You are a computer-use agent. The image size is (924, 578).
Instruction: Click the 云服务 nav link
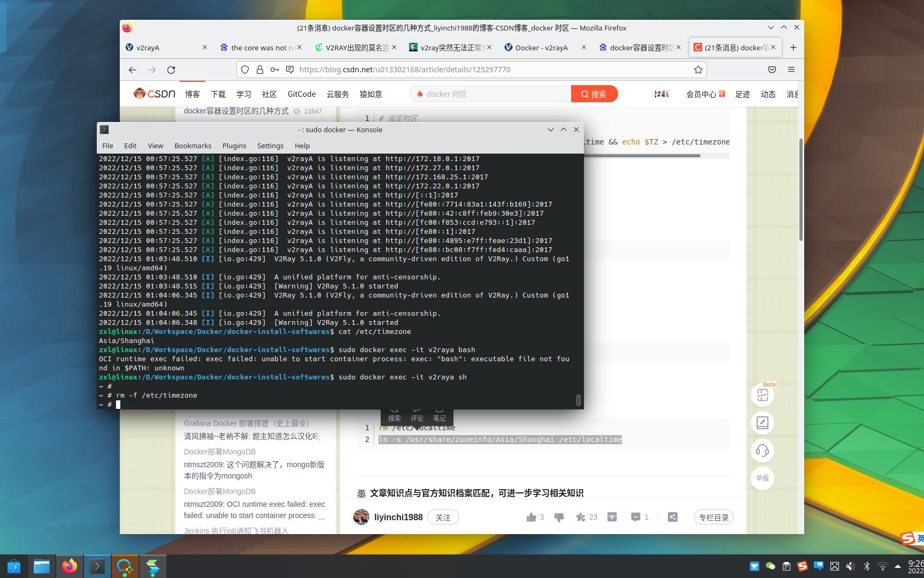click(x=338, y=94)
